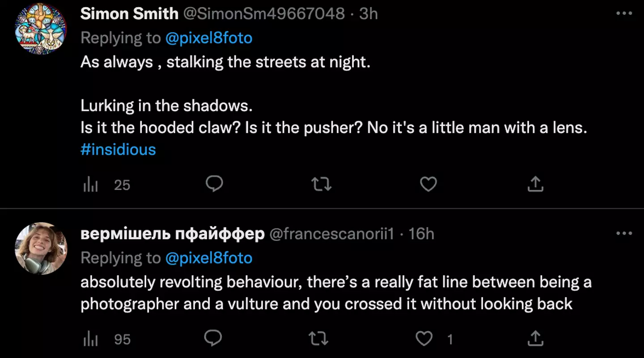Reply to Simon Smith's tweet
Viewport: 644px width, 358px height.
214,184
